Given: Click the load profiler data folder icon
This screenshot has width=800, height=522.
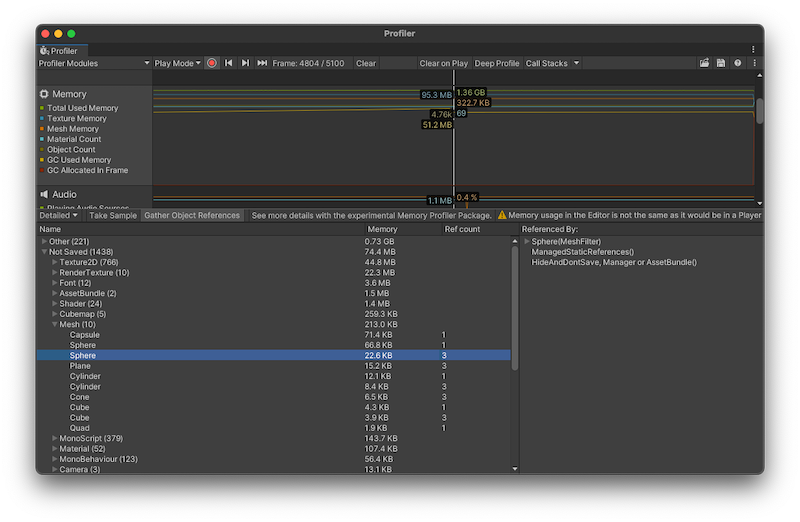Looking at the screenshot, I should tap(704, 63).
